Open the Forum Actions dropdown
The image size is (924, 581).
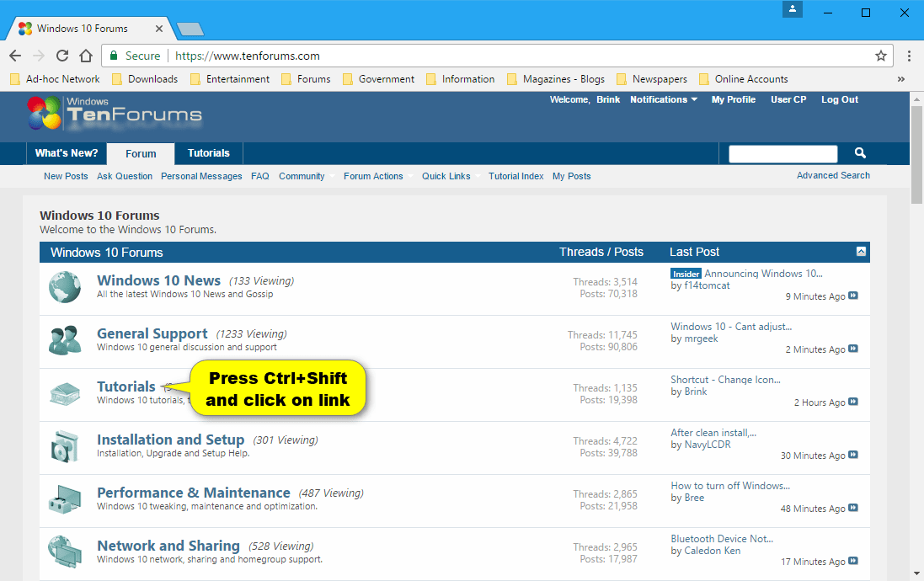[x=373, y=176]
